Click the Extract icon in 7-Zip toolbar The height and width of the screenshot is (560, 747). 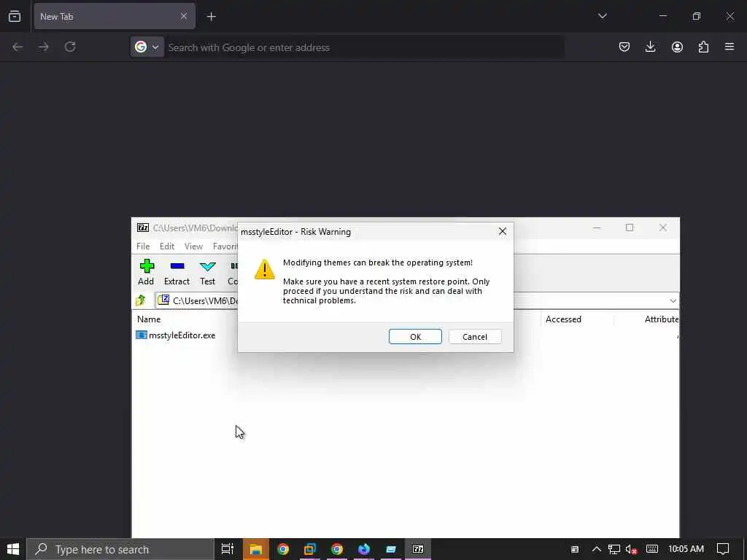click(x=177, y=272)
